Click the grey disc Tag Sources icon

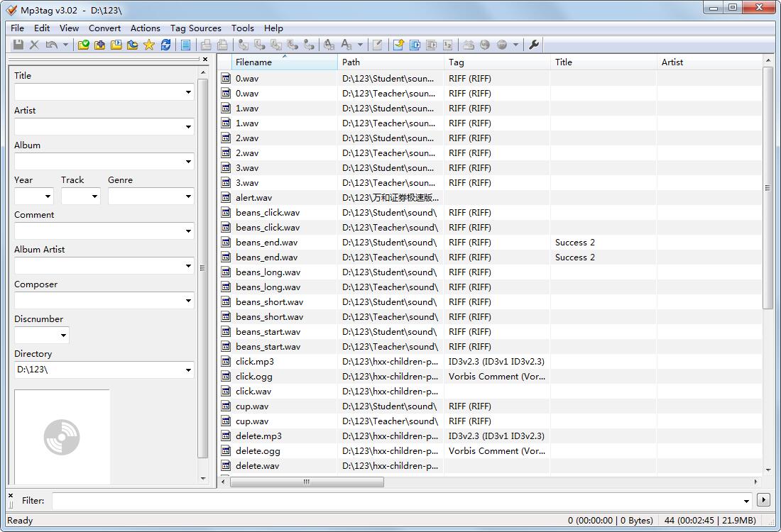(x=501, y=45)
